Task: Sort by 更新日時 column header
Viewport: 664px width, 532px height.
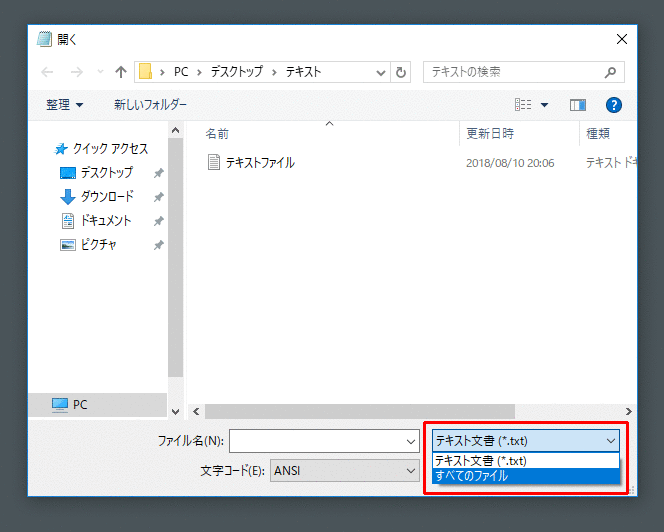Action: point(490,133)
